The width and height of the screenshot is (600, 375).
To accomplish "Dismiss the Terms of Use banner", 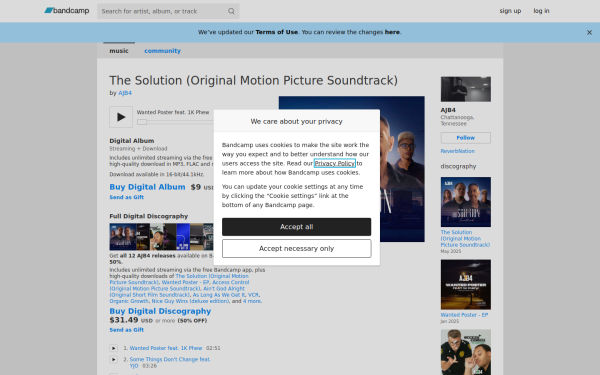I will click(589, 33).
